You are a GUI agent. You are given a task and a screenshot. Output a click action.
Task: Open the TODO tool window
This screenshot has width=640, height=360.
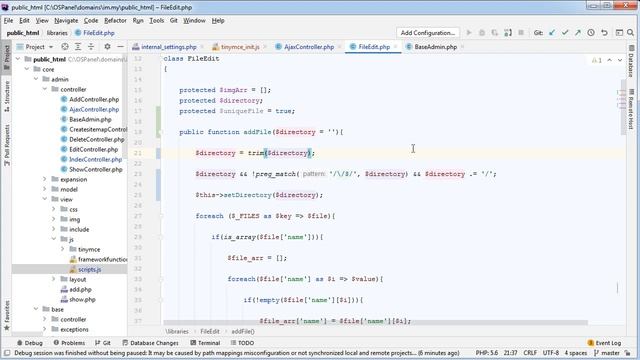pos(242,343)
